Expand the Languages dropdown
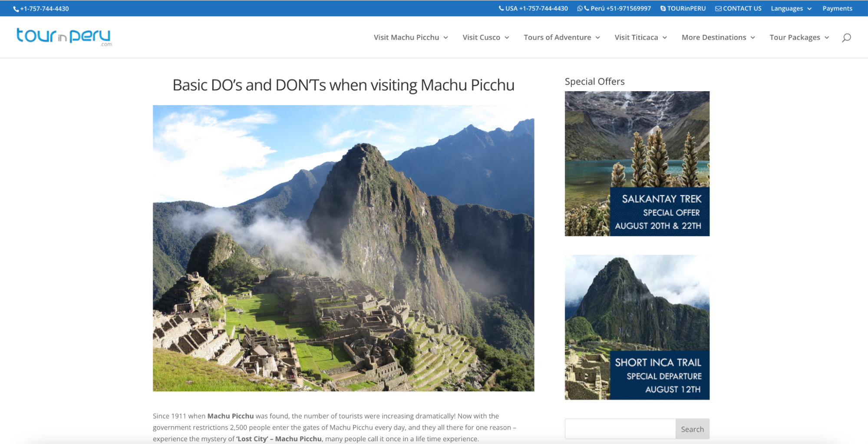 791,9
